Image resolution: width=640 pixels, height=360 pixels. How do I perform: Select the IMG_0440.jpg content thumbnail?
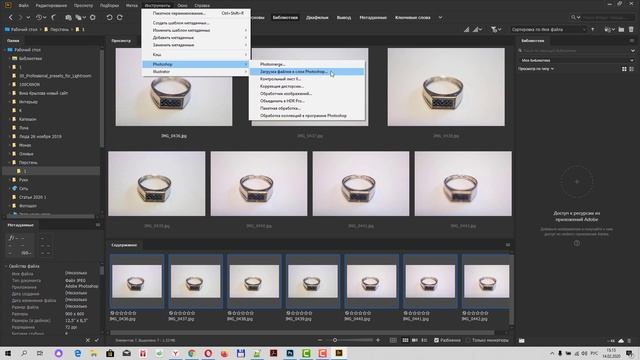[371, 281]
